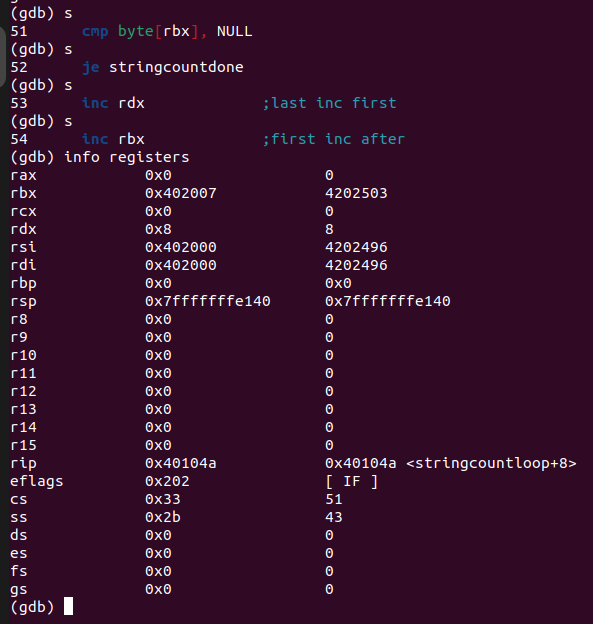
Task: Click the cmp byte[rbx], NULL line
Action: (167, 31)
